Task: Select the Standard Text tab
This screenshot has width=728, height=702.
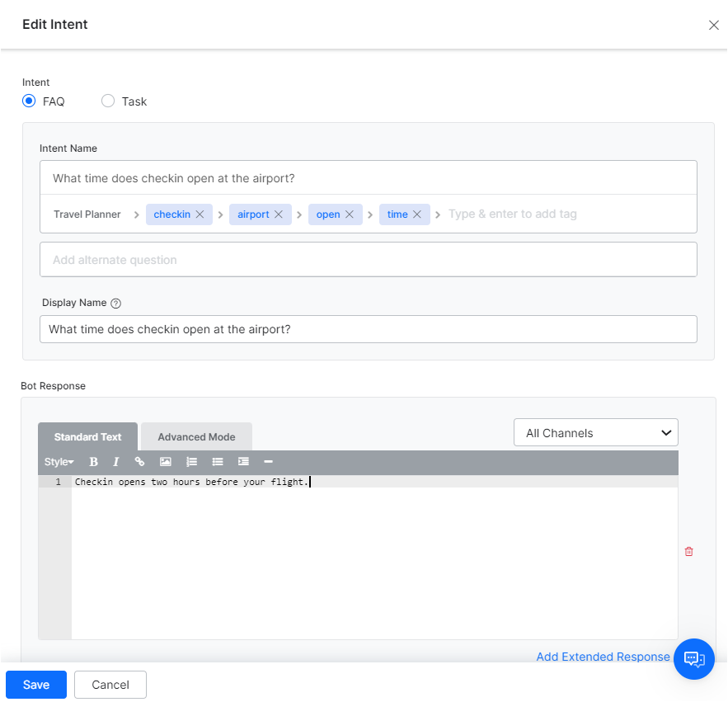Action: 87,436
